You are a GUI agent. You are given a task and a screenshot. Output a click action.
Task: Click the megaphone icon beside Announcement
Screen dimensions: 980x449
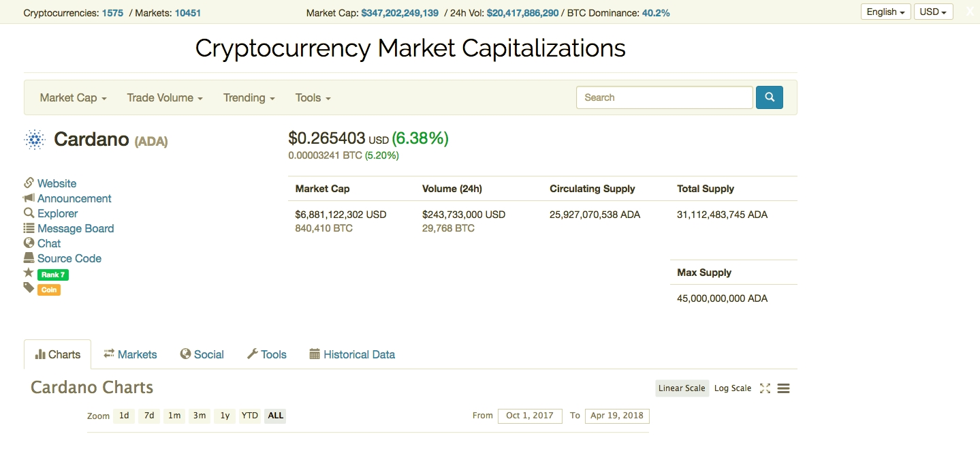coord(29,198)
